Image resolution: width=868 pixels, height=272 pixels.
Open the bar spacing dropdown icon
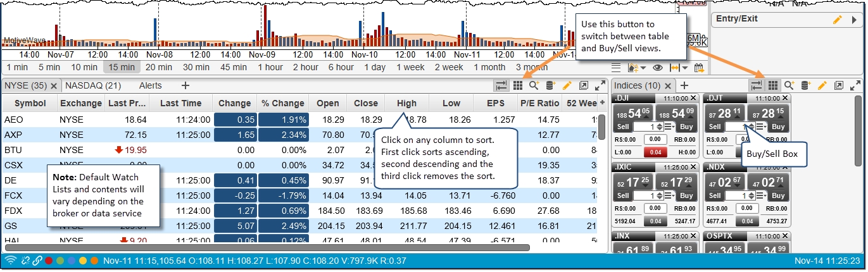click(678, 68)
